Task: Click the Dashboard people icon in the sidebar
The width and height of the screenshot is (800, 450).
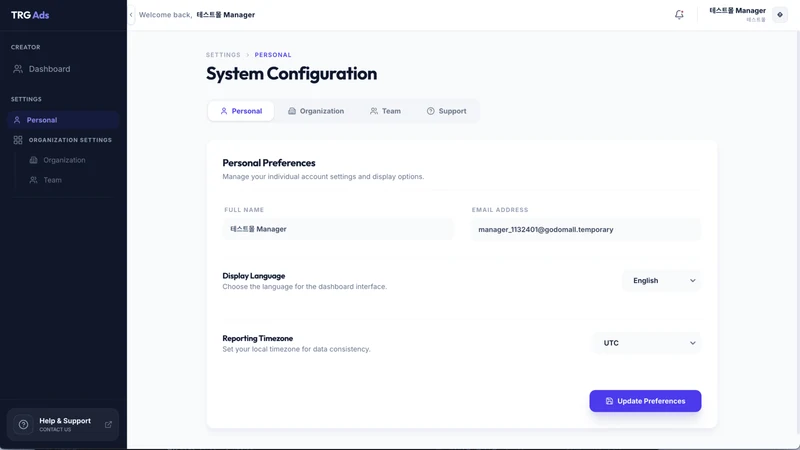Action: (18, 69)
